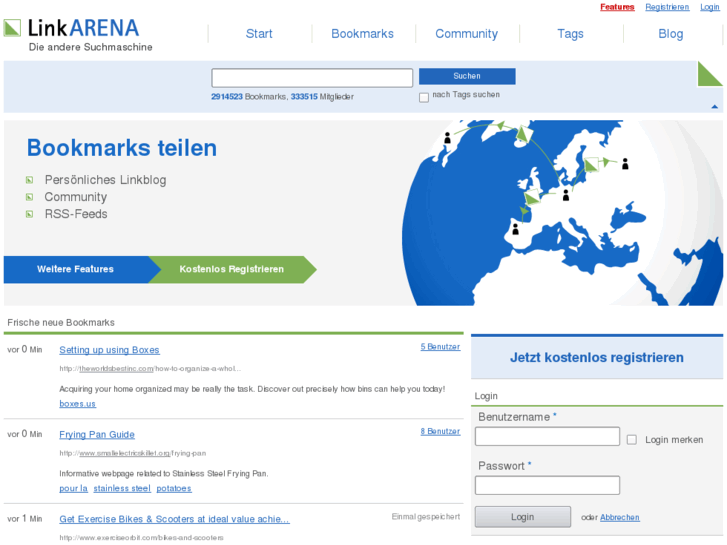Click the '333515' members count
The width and height of the screenshot is (727, 545).
click(x=304, y=96)
